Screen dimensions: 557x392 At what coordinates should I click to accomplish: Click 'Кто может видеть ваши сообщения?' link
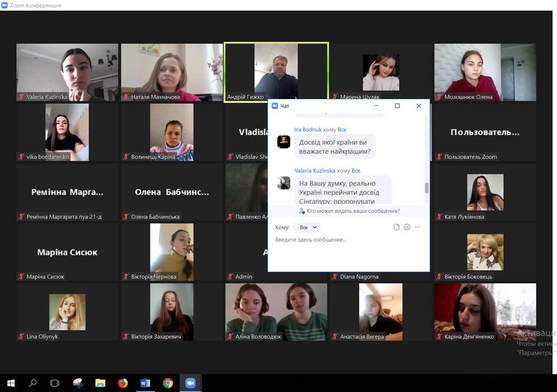pos(349,211)
